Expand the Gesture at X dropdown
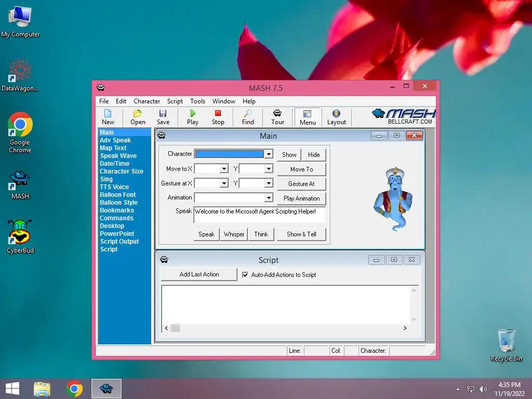This screenshot has width=532, height=399. point(224,183)
